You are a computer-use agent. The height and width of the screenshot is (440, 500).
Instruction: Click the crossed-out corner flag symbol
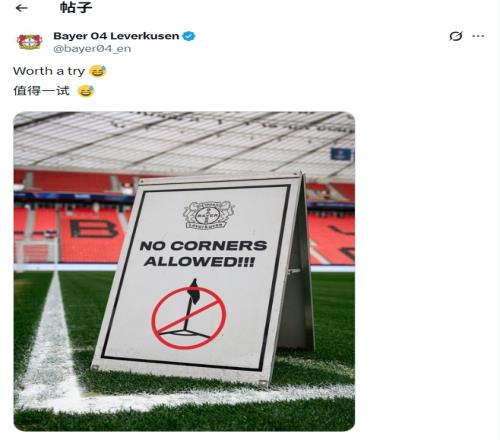(189, 315)
